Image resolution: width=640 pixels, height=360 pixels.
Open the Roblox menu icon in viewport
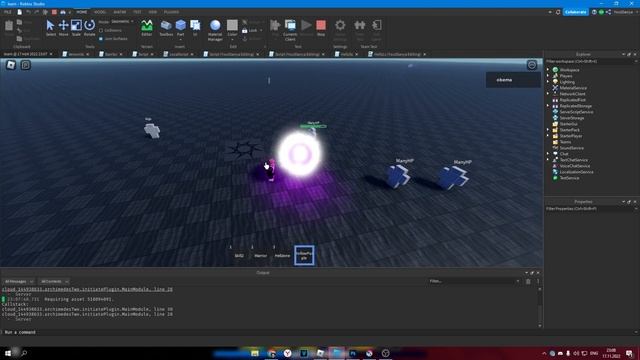click(11, 64)
